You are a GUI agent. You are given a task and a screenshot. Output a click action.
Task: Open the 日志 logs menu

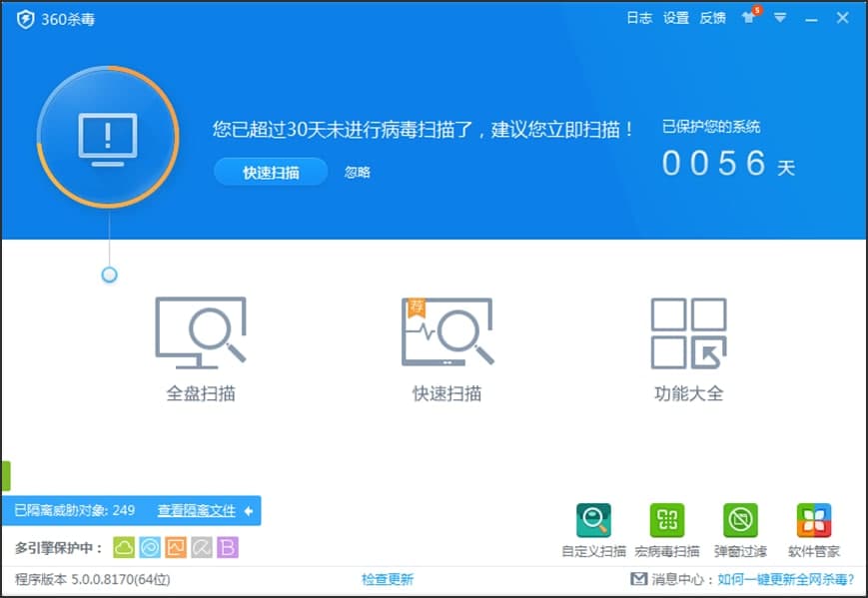(638, 18)
